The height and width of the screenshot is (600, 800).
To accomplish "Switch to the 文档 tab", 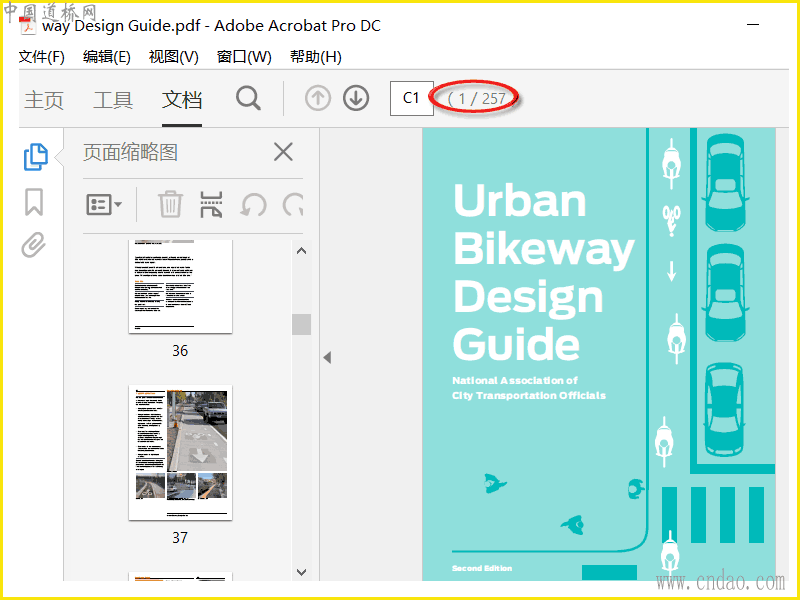I will pos(182,99).
